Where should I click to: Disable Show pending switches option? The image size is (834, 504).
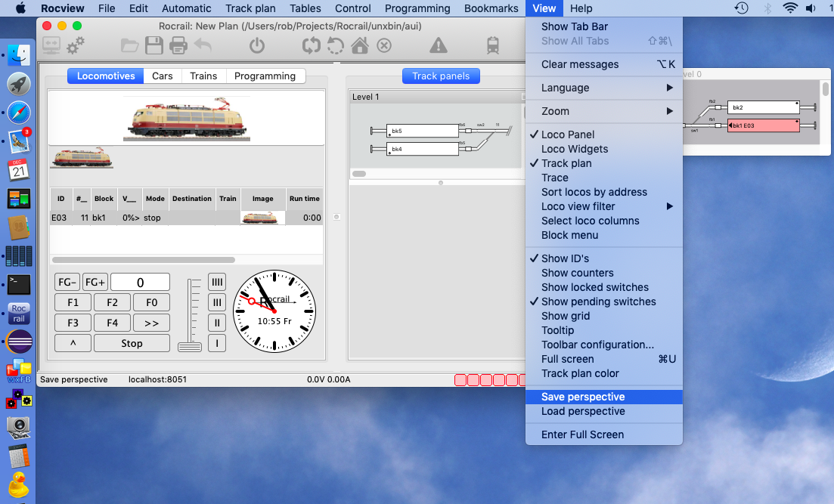point(598,301)
